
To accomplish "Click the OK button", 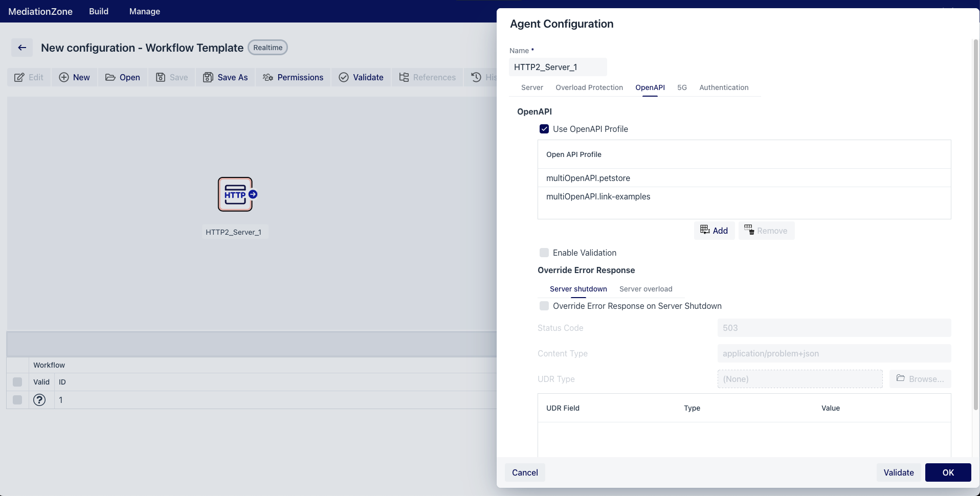I will tap(948, 472).
